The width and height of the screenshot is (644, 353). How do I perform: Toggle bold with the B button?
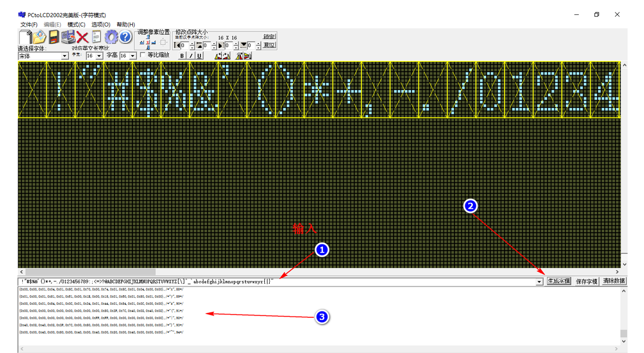[x=182, y=56]
